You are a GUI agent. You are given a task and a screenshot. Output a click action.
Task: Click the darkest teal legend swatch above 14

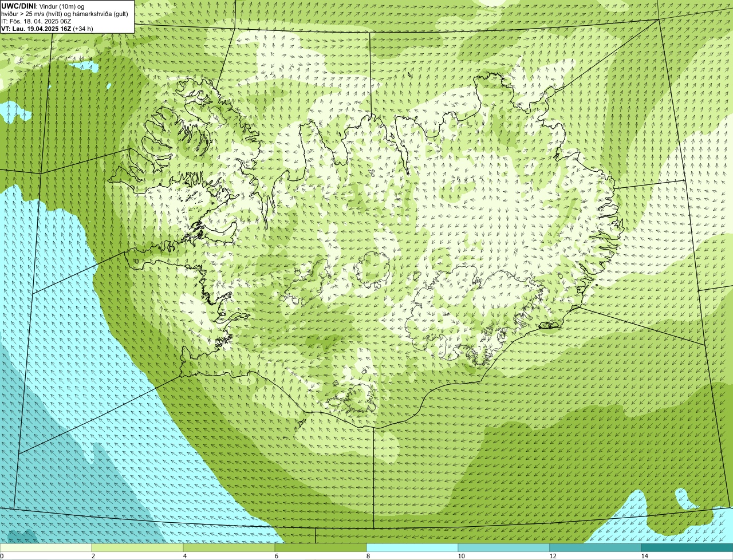tap(687, 547)
